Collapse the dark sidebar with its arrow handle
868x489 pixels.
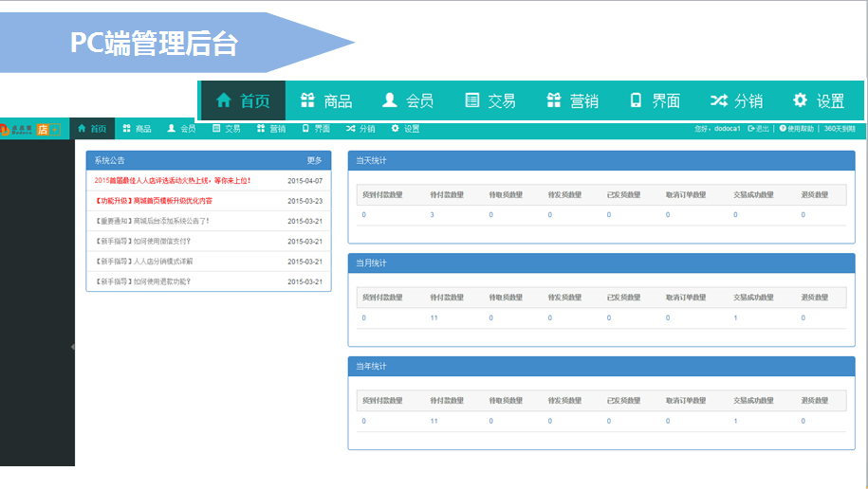(x=72, y=347)
